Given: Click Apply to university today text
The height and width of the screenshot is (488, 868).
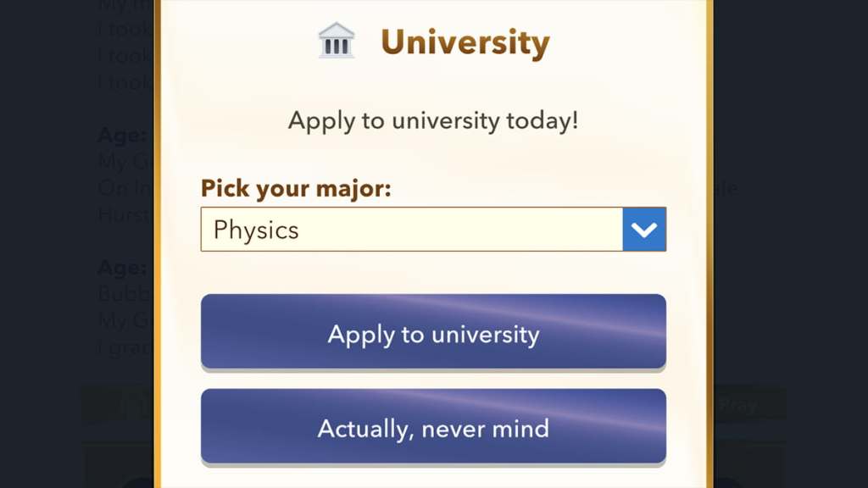Looking at the screenshot, I should tap(433, 120).
